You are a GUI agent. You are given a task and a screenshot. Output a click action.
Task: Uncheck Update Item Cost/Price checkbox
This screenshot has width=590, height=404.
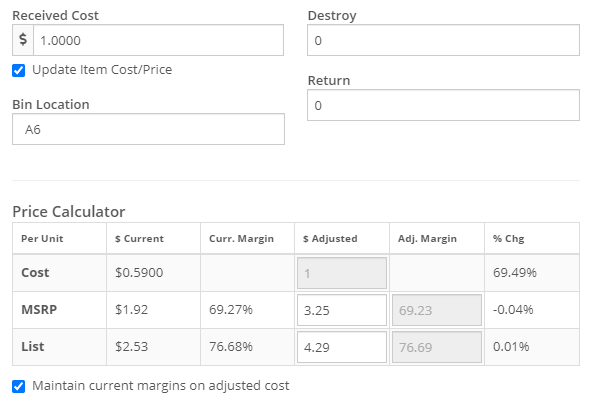(x=18, y=70)
